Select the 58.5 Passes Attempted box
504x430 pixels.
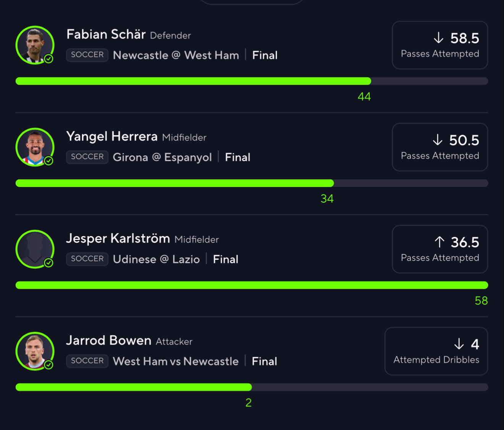coord(440,45)
